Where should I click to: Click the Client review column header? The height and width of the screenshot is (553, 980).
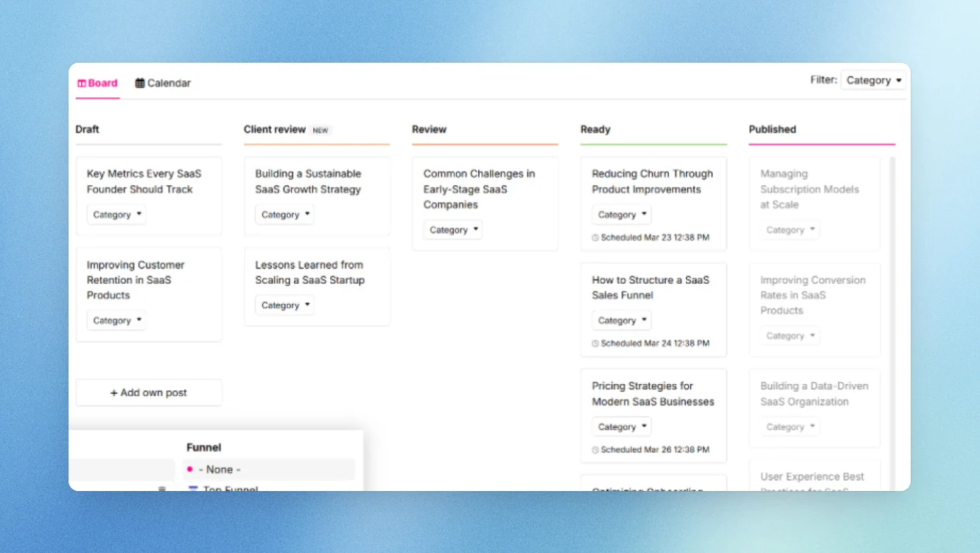(274, 129)
